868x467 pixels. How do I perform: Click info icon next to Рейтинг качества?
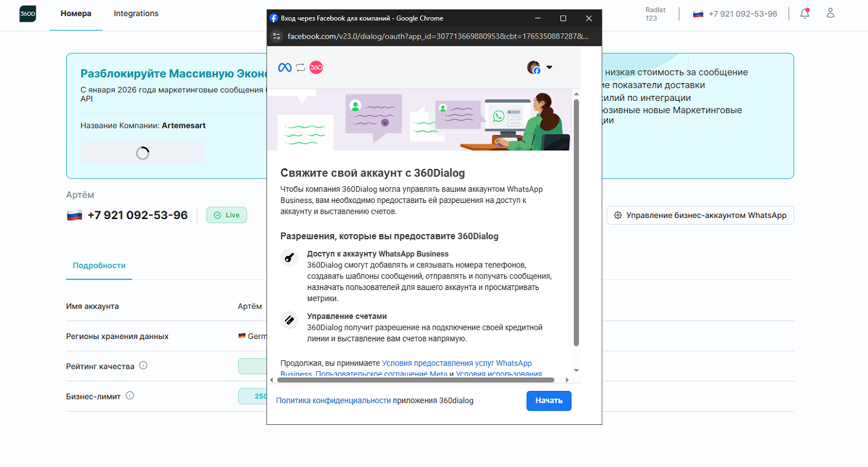[x=144, y=366]
